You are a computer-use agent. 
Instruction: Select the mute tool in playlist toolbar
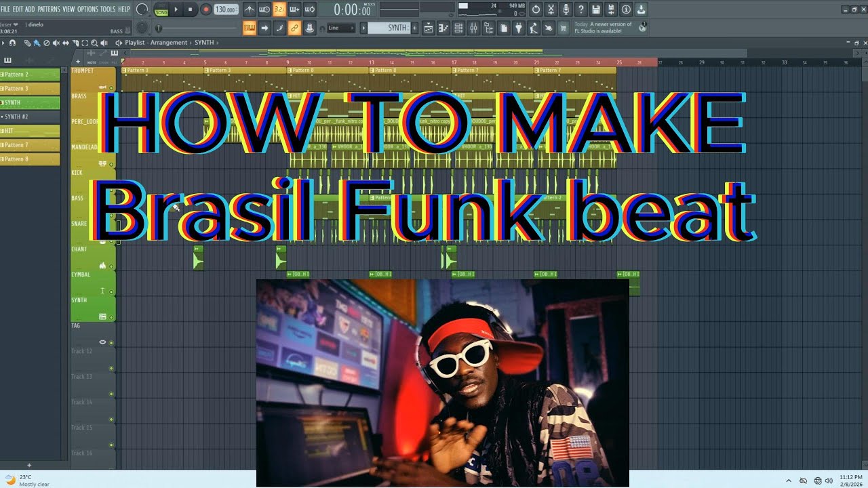[x=56, y=43]
